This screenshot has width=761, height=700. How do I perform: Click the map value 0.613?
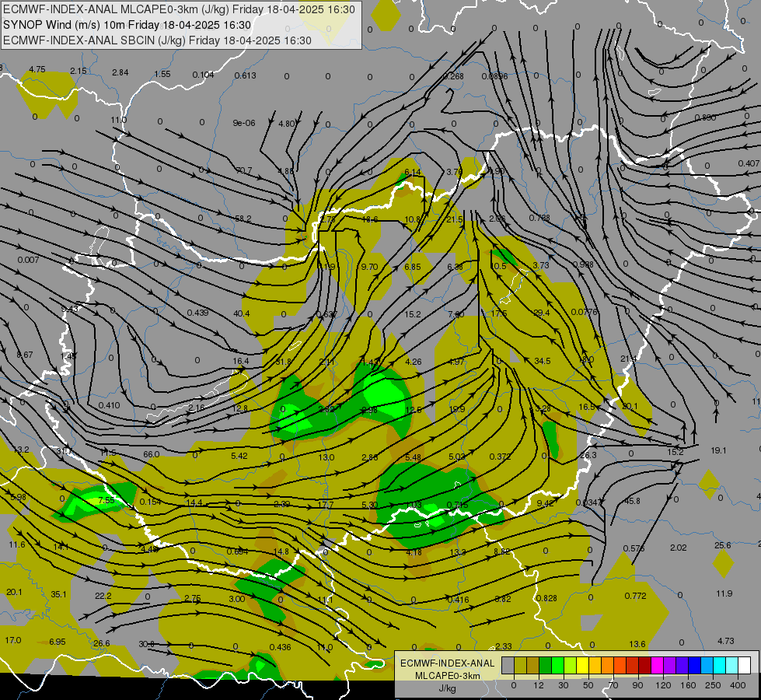pyautogui.click(x=245, y=75)
